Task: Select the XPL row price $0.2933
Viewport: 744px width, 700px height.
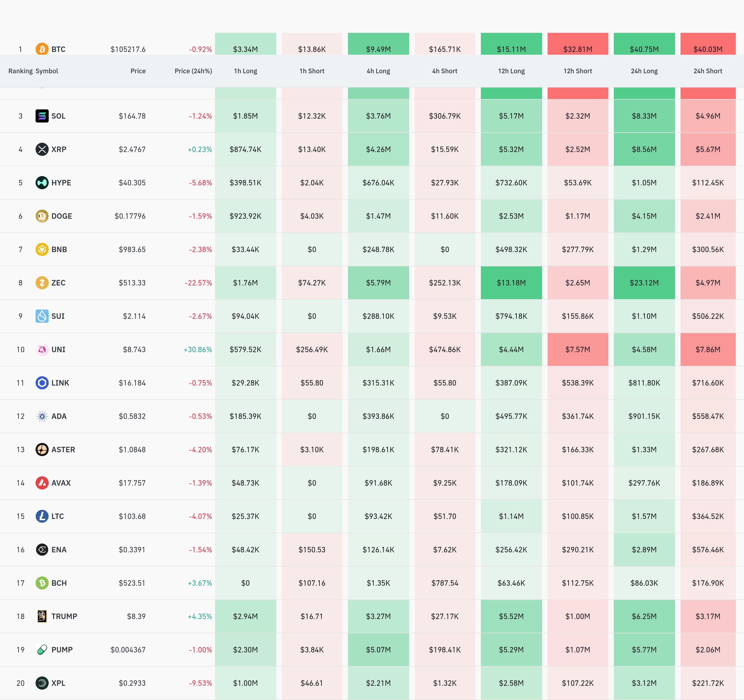Action: [x=132, y=683]
